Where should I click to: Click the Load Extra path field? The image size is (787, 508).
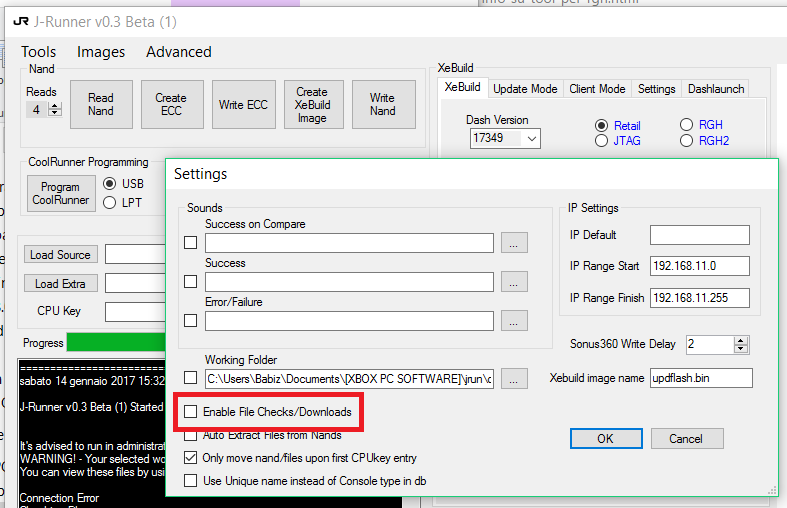(x=135, y=284)
